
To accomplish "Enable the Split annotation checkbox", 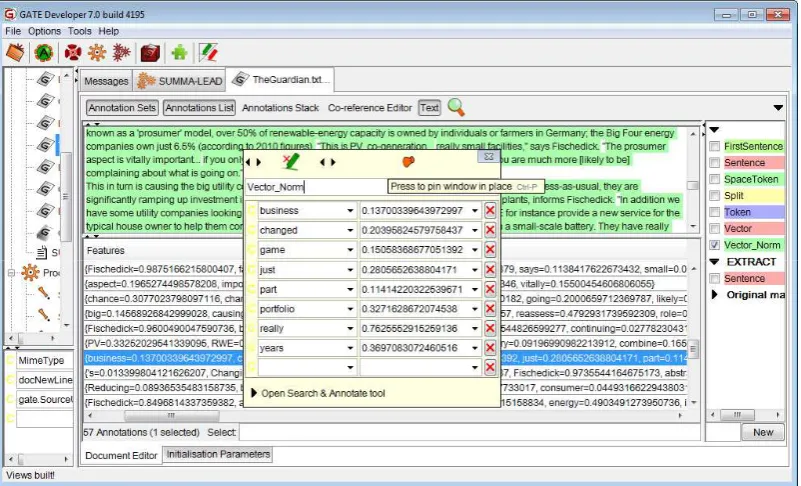I will pyautogui.click(x=715, y=196).
